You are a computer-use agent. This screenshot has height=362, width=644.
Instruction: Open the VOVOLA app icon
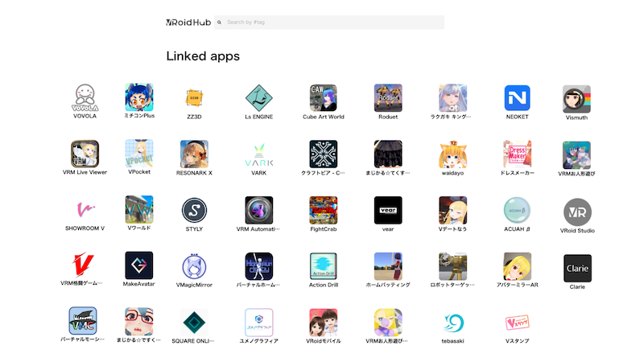point(85,97)
